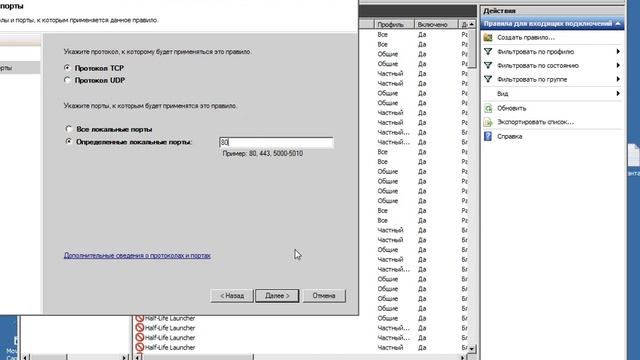Viewport: 640px width, 360px height.
Task: Click the Фильтровать по состоянию funnel icon
Action: pyautogui.click(x=488, y=65)
